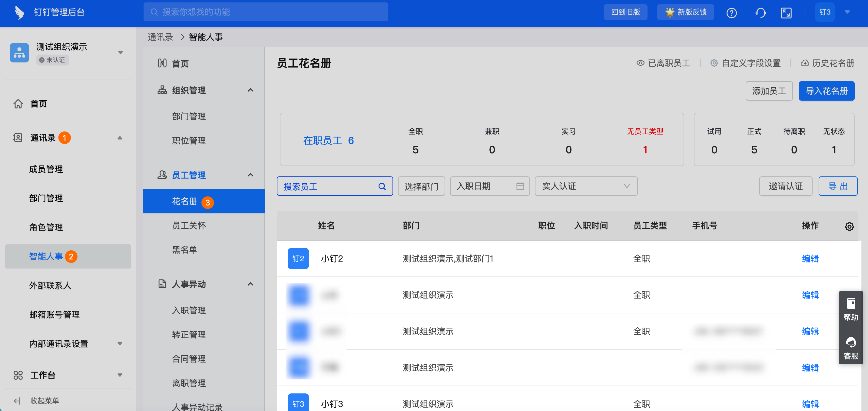Click the 邀请认证 button
868x411 pixels.
coord(785,186)
